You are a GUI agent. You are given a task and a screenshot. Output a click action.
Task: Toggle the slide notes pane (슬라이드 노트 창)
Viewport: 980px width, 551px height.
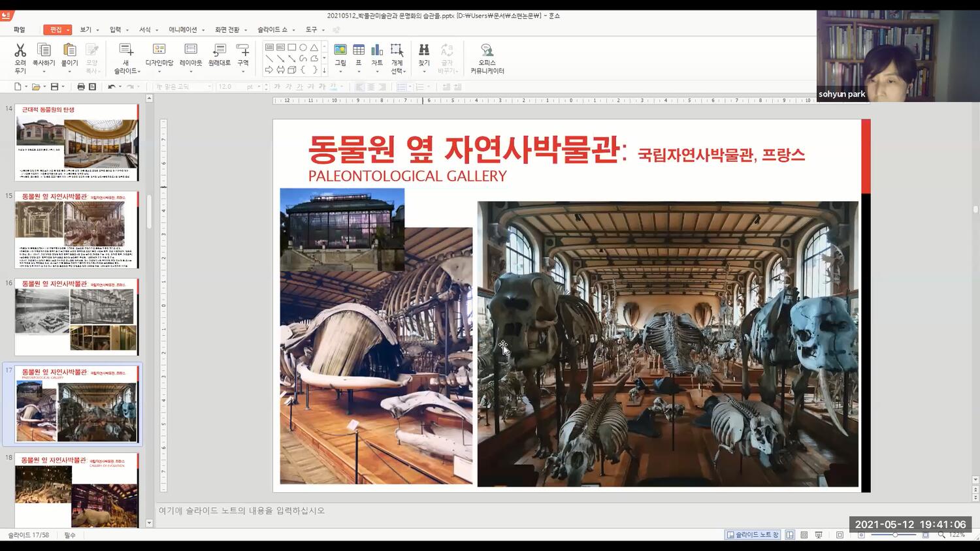[x=753, y=535]
